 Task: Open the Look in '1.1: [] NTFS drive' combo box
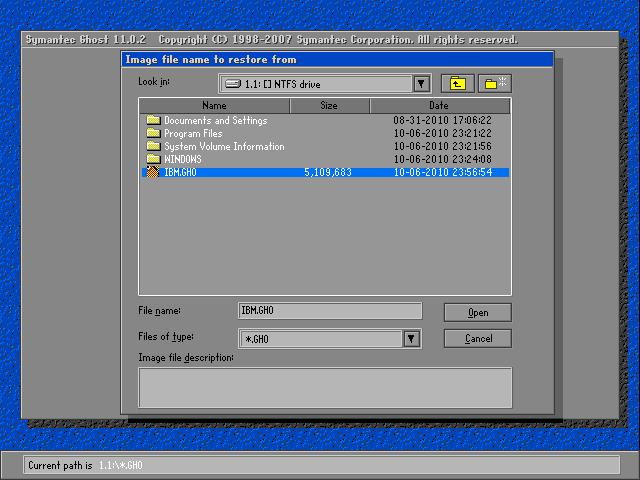325,84
